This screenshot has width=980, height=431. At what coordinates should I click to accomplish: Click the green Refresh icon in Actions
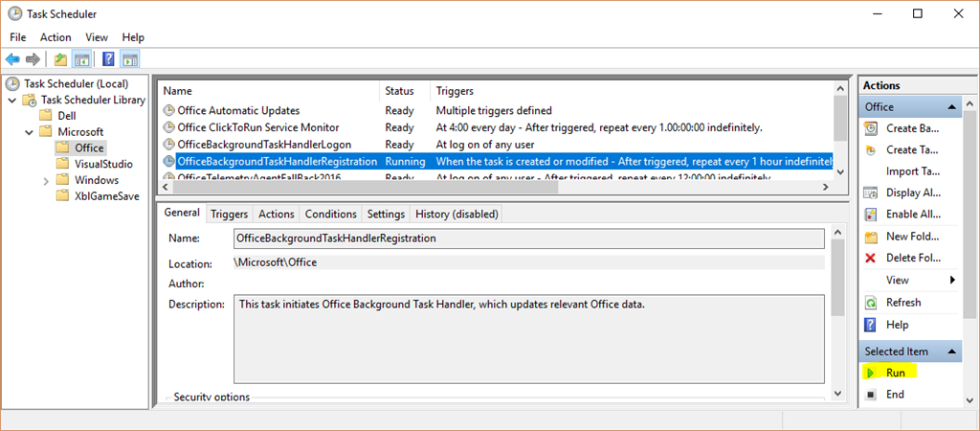pos(871,303)
